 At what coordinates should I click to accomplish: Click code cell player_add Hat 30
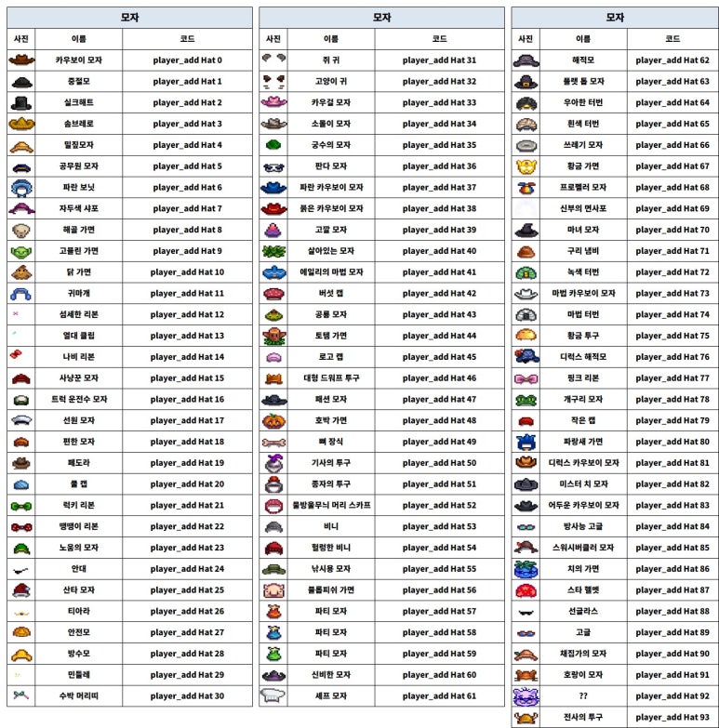click(x=187, y=696)
